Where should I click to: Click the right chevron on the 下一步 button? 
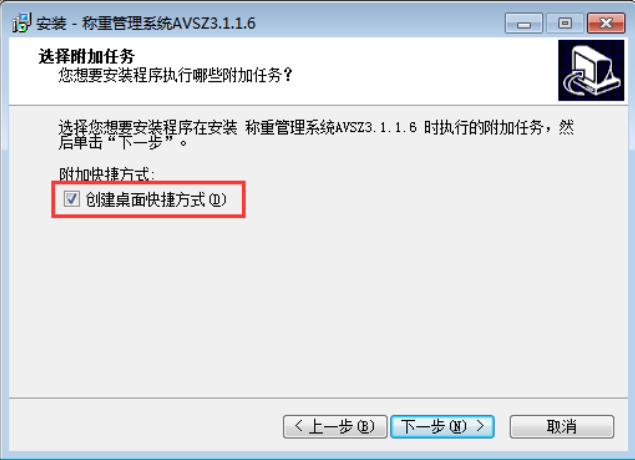tap(481, 426)
